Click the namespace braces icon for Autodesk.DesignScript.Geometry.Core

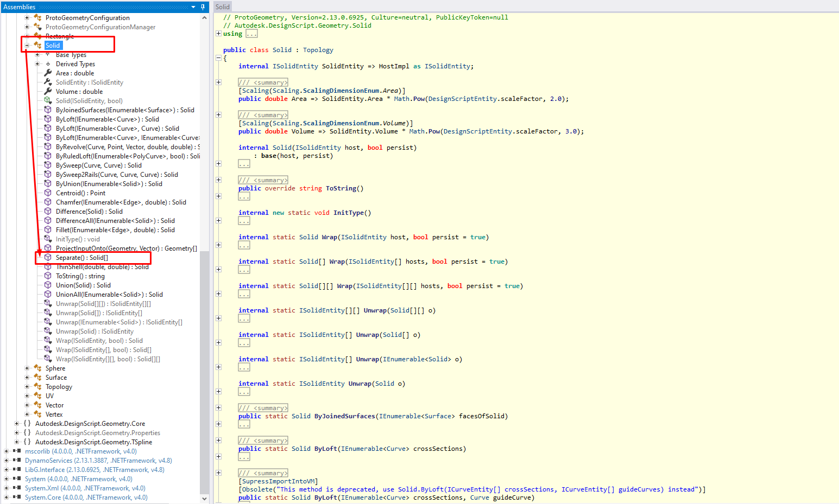point(27,424)
